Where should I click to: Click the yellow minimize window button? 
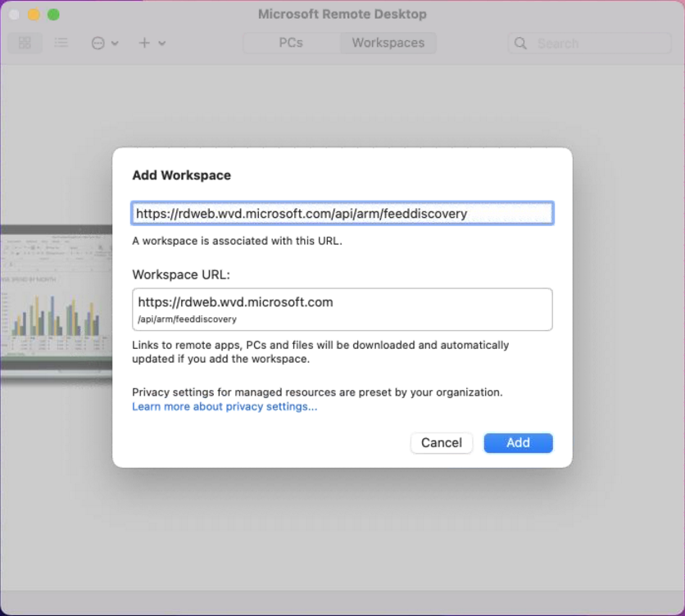click(x=34, y=15)
